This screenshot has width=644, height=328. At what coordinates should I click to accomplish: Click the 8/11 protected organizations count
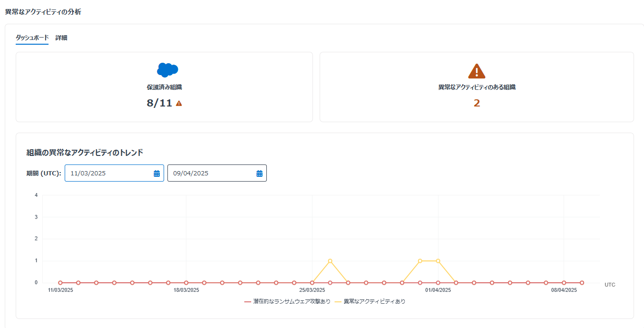(x=159, y=103)
